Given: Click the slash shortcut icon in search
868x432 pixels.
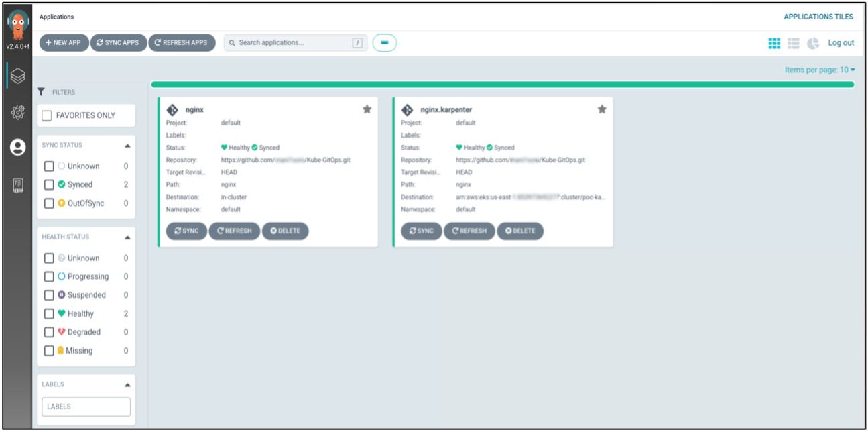Looking at the screenshot, I should [357, 43].
